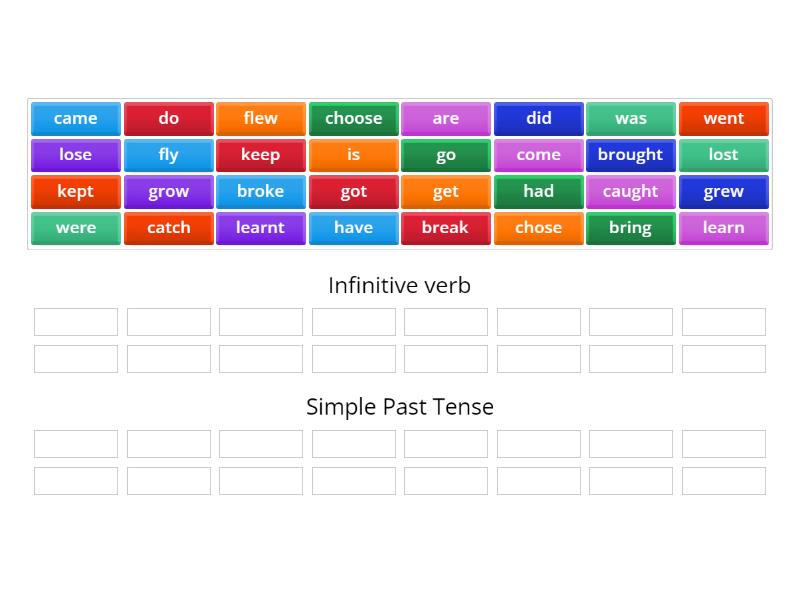Pick the 'grew' word tile
Viewport: 800px width, 600px height.
tap(723, 192)
